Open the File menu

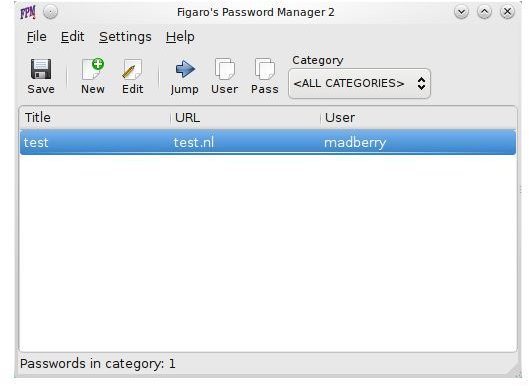36,36
